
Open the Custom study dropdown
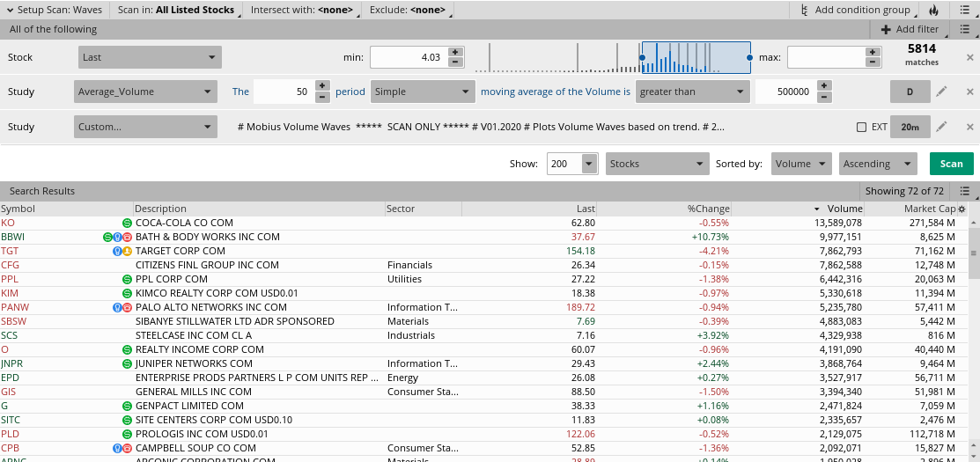(x=145, y=127)
